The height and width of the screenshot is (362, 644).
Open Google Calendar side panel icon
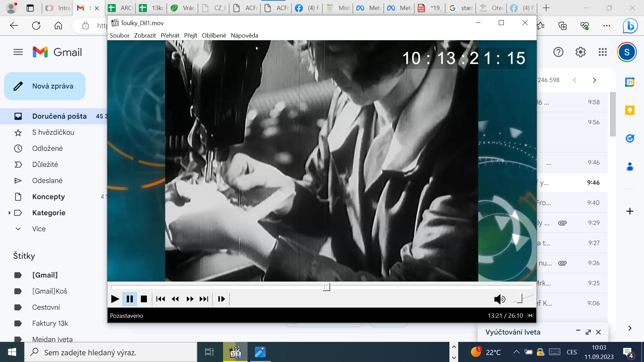630,82
